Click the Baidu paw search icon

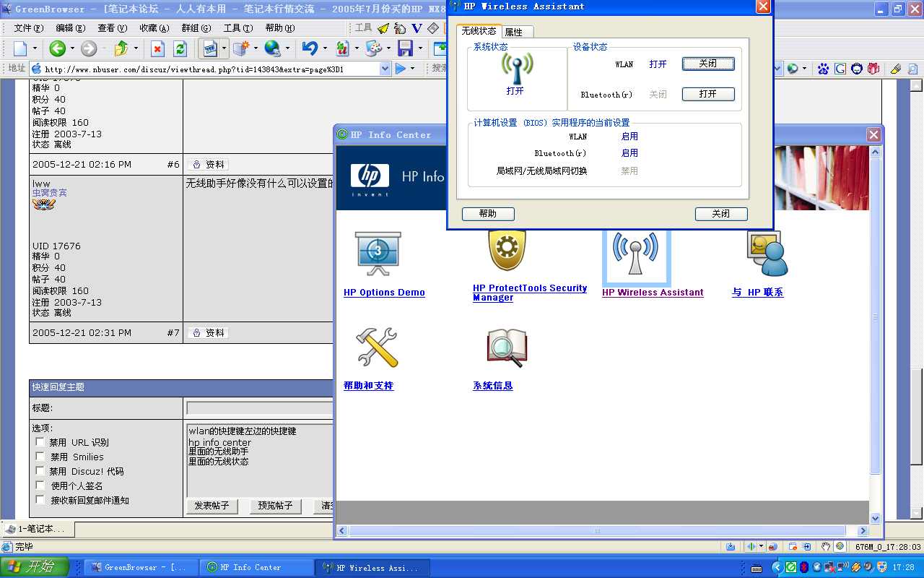(x=823, y=69)
